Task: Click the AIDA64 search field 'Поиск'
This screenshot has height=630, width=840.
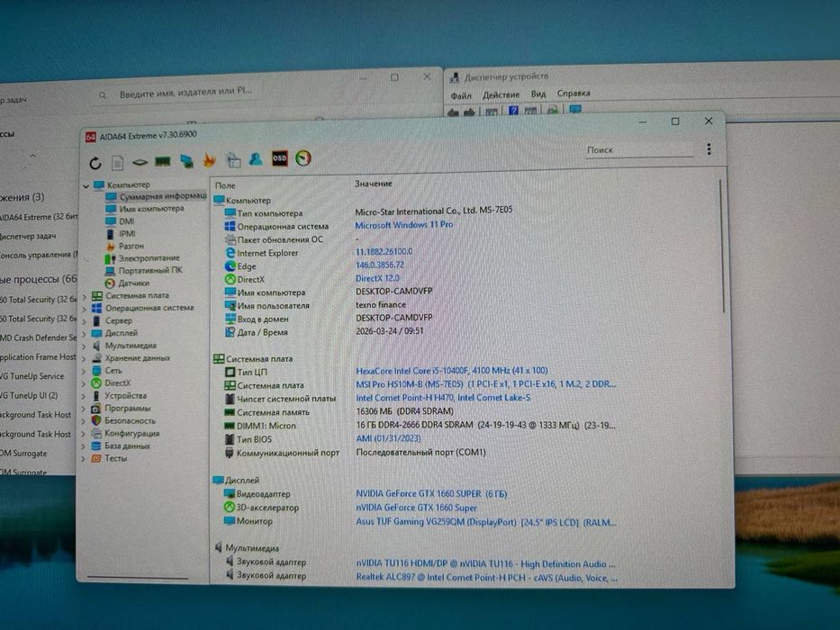Action: click(638, 150)
